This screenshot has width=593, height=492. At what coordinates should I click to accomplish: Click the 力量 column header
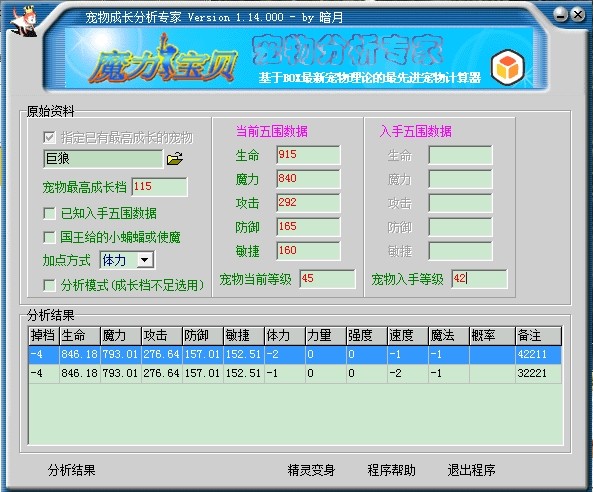(326, 336)
